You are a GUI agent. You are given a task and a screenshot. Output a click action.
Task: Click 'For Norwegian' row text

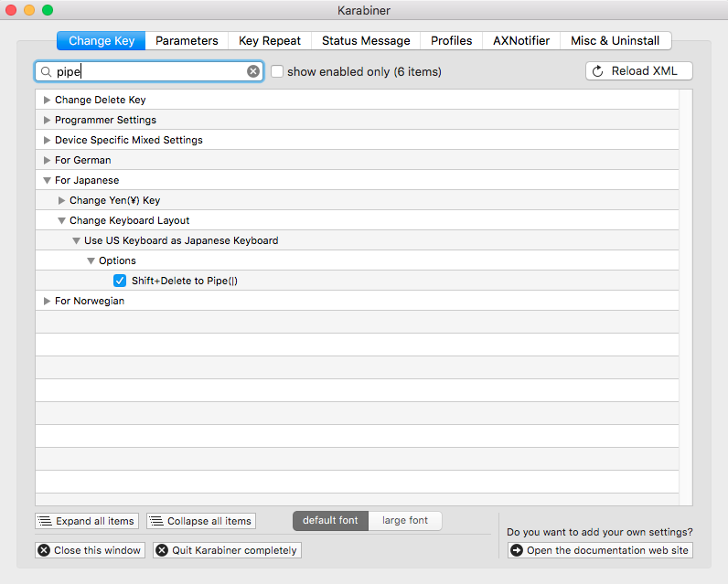coord(90,301)
